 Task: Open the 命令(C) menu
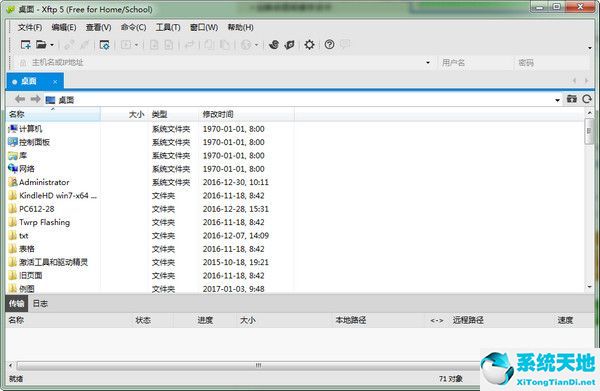pos(133,27)
